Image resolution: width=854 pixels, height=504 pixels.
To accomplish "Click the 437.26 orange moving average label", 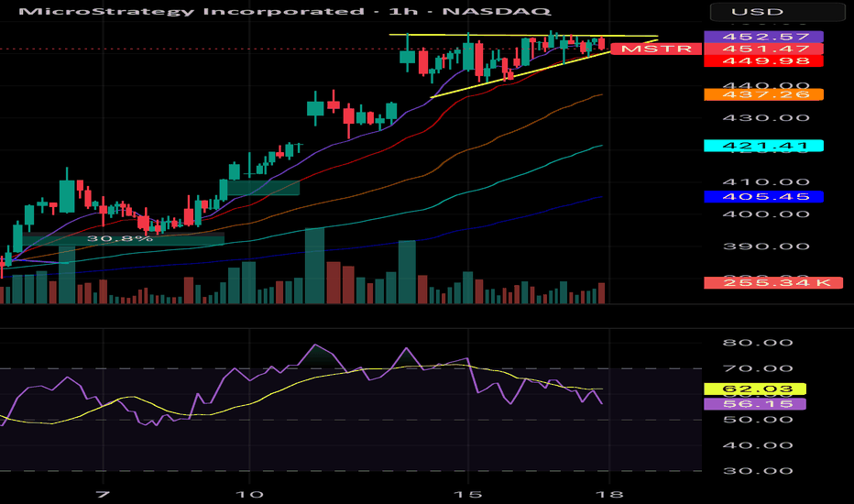I will (763, 94).
